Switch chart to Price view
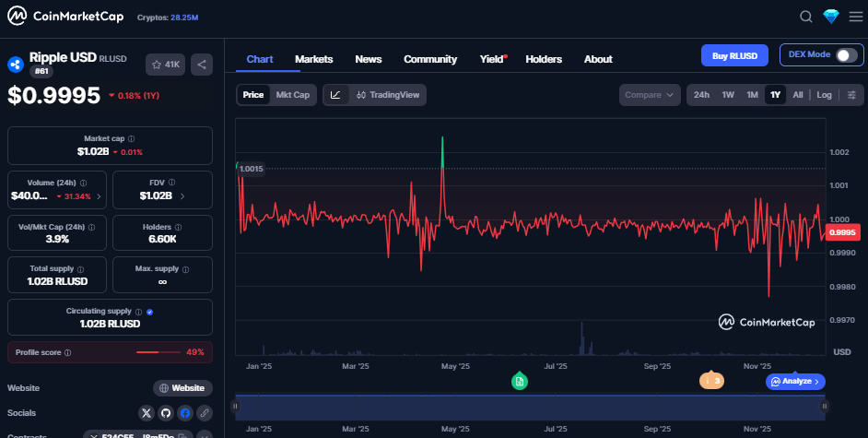 [253, 95]
